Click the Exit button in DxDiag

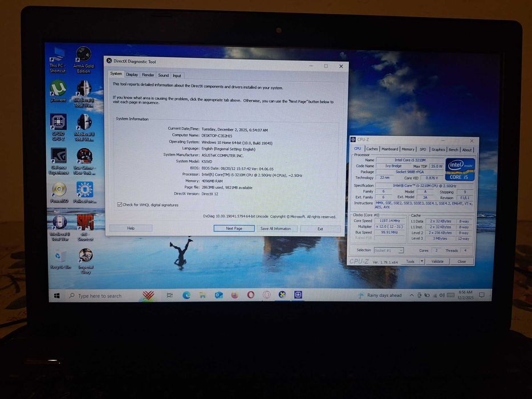(320, 229)
